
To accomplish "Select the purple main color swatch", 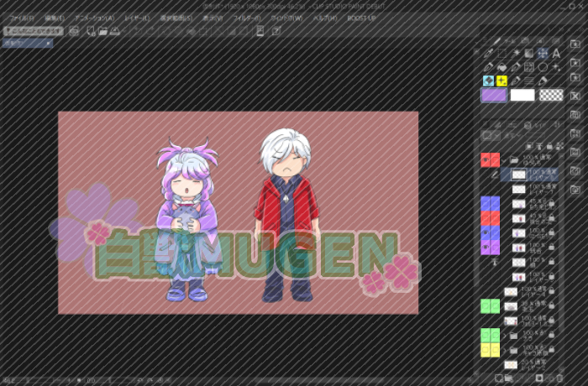I will pyautogui.click(x=493, y=96).
